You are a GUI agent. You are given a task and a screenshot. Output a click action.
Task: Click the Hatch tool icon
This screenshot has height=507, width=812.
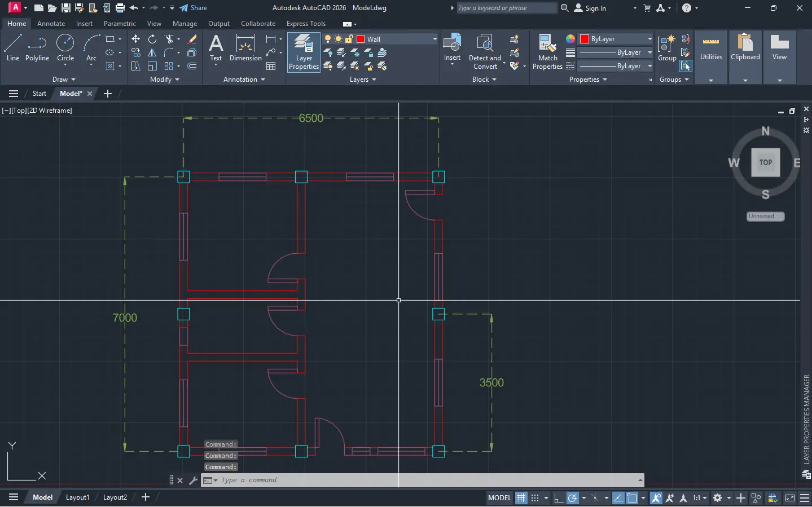pyautogui.click(x=110, y=66)
